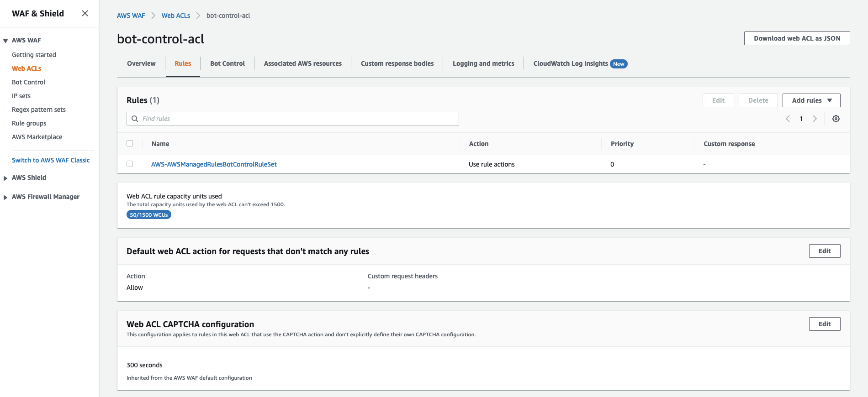The width and height of the screenshot is (868, 397).
Task: Click the 'Use rule actions' cell
Action: click(492, 164)
